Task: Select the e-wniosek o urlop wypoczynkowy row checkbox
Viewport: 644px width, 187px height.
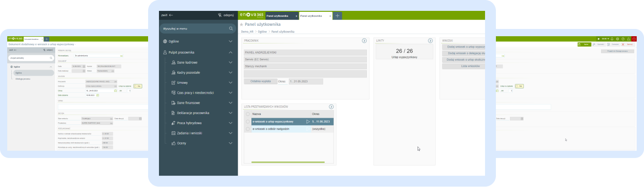Action: click(x=248, y=122)
